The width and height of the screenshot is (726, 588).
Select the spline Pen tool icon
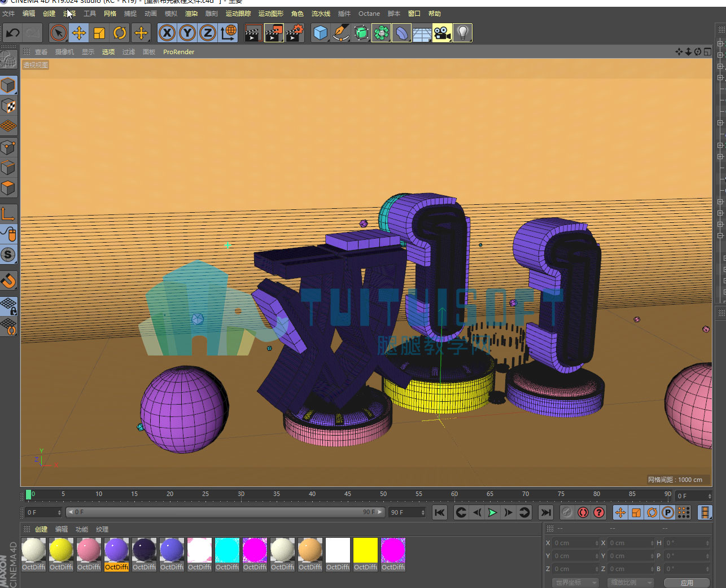341,33
